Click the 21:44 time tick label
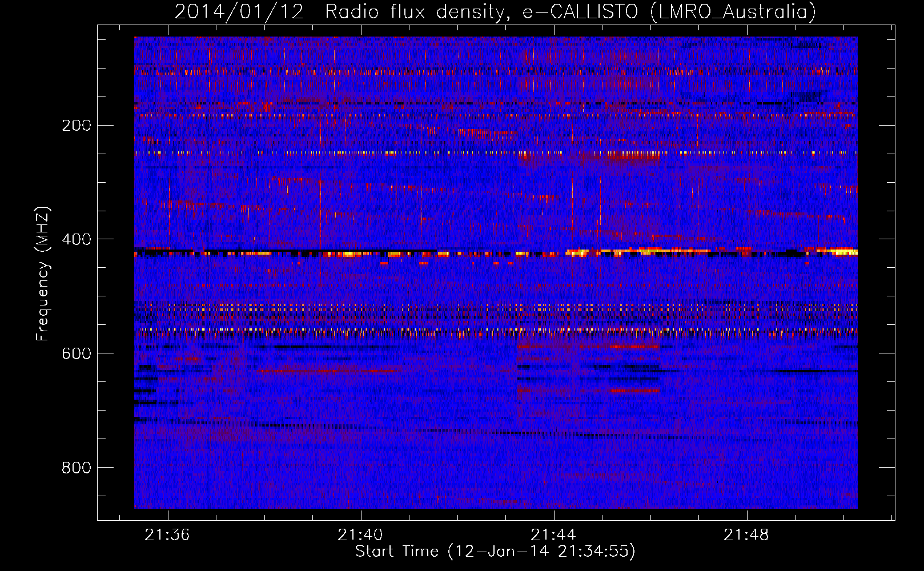Viewport: 924px width, 571px height. point(553,534)
